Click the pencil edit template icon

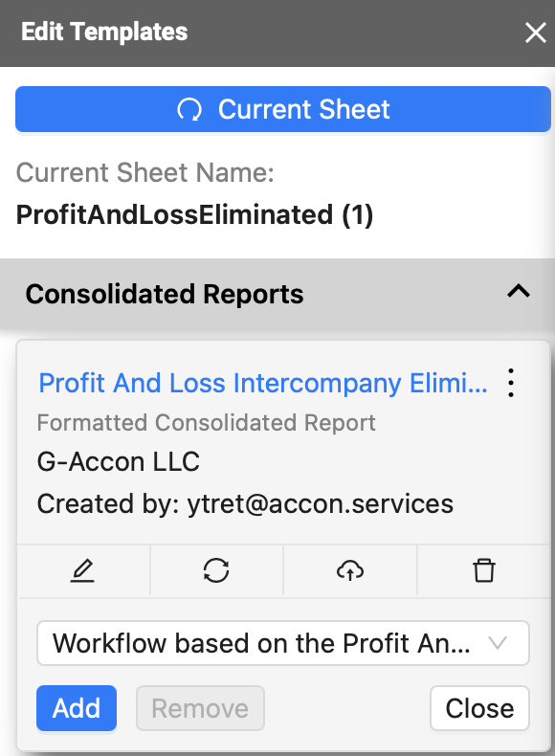coord(82,570)
